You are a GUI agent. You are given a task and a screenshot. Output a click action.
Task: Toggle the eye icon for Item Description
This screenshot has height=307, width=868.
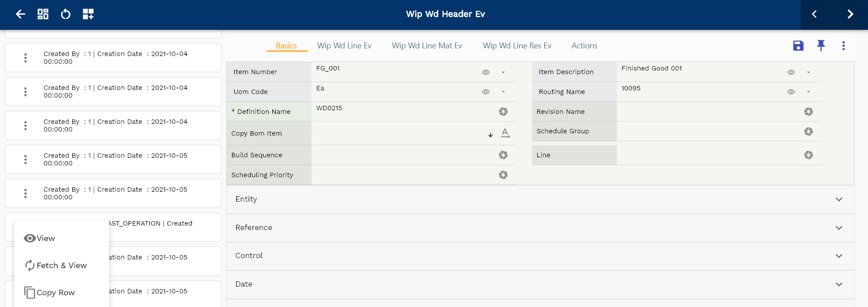[x=791, y=72]
